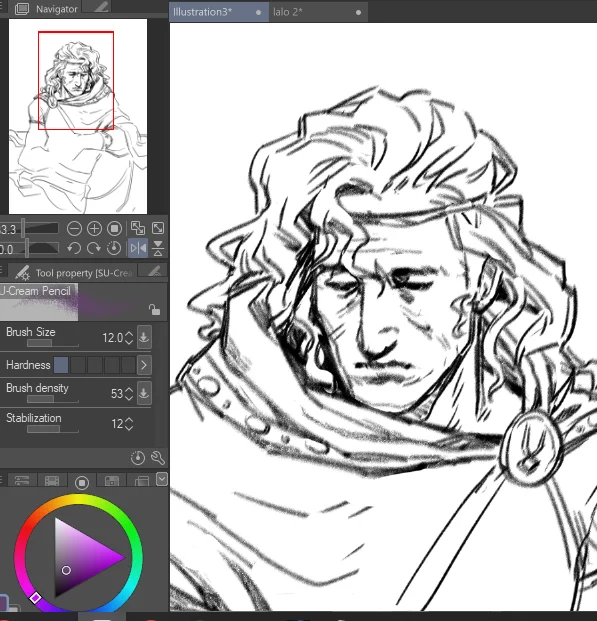Decrease Stabilization with the down arrow

tap(129, 428)
